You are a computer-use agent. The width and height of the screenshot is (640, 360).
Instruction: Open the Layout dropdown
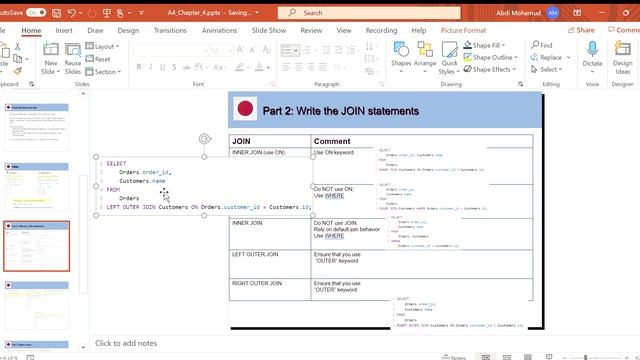coord(102,47)
